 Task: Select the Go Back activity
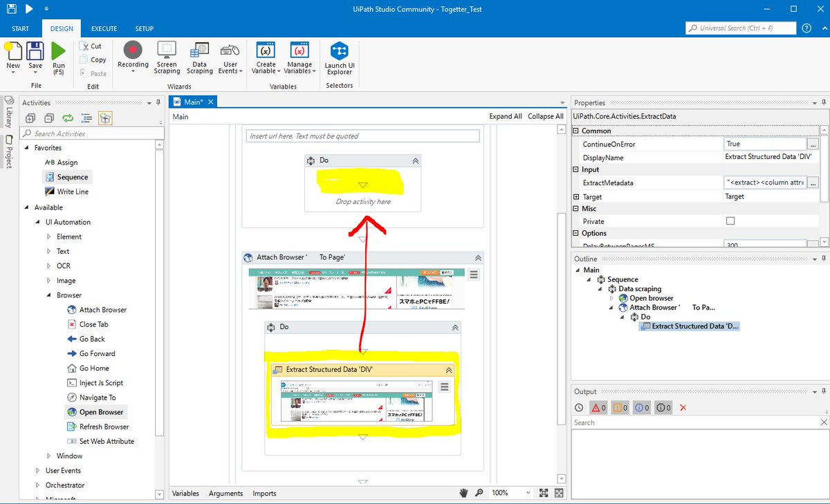86,339
